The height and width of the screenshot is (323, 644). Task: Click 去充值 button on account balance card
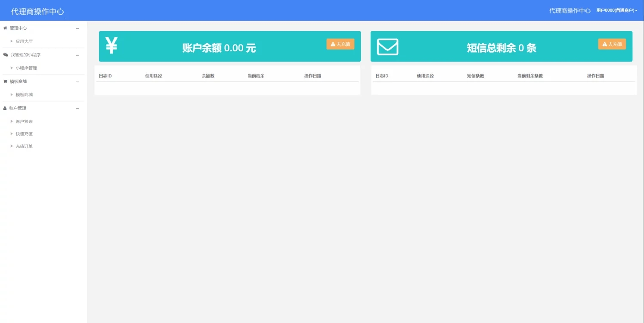tap(340, 44)
